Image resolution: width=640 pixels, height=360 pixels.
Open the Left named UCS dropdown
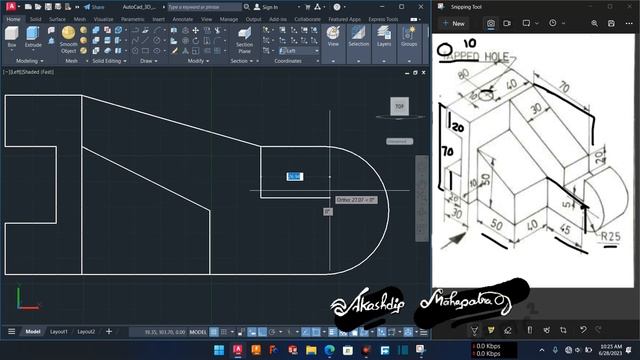[x=299, y=51]
